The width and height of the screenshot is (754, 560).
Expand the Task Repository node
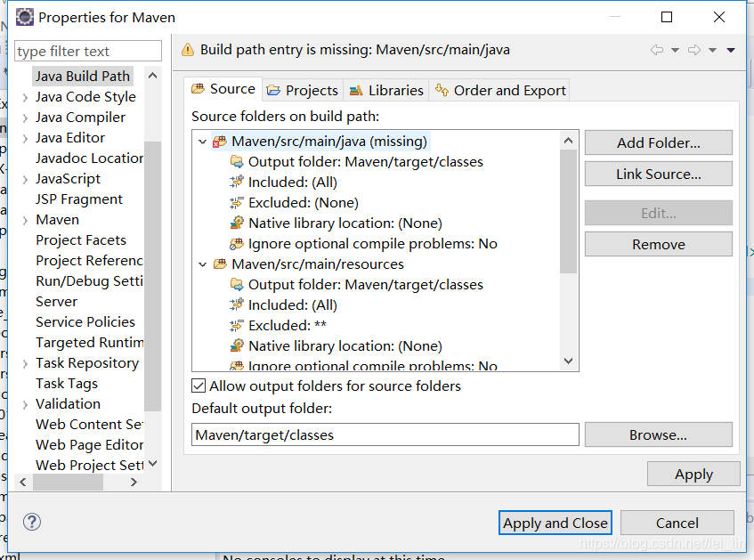click(x=25, y=364)
